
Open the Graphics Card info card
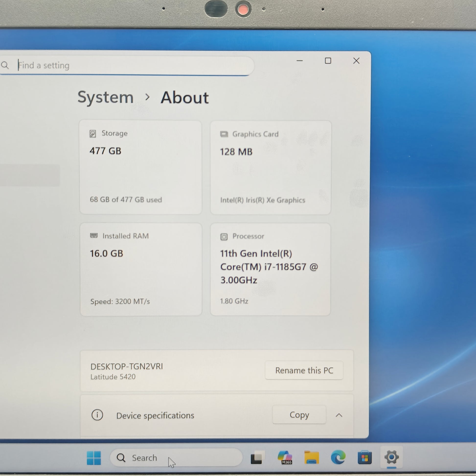click(x=271, y=168)
